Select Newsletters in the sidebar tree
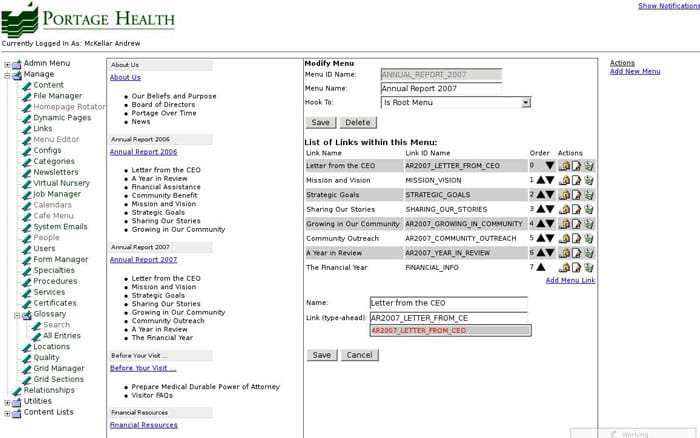 click(x=56, y=172)
